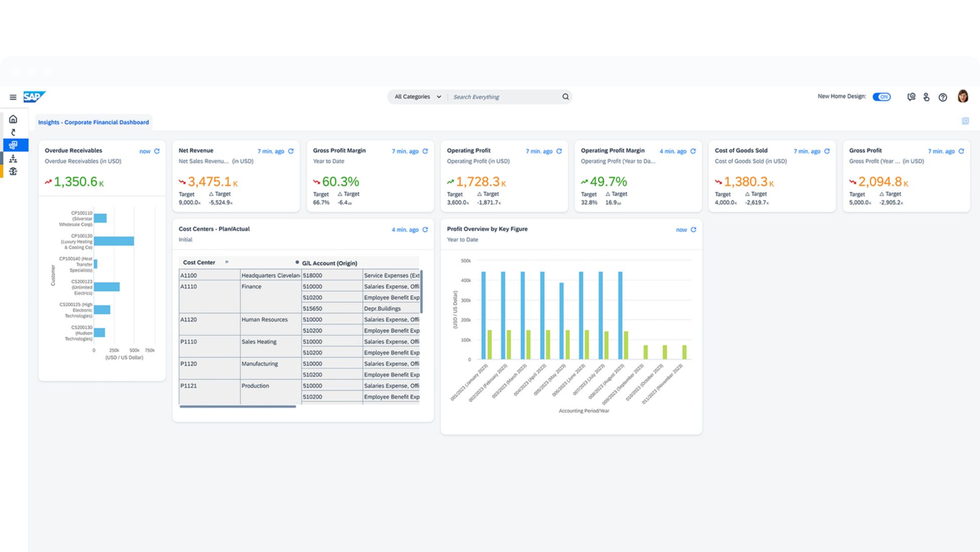
Task: Click the search magnifier icon
Action: [565, 97]
